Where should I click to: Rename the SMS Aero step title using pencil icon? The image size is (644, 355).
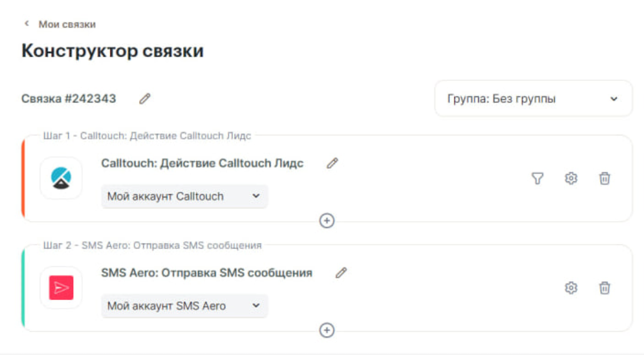pos(341,271)
